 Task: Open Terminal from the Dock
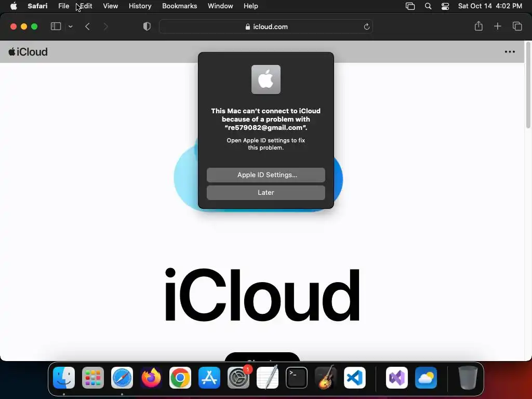297,378
